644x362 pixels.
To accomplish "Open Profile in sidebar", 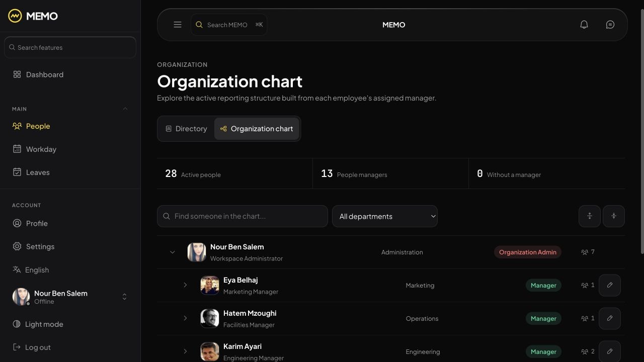I will tap(70, 223).
